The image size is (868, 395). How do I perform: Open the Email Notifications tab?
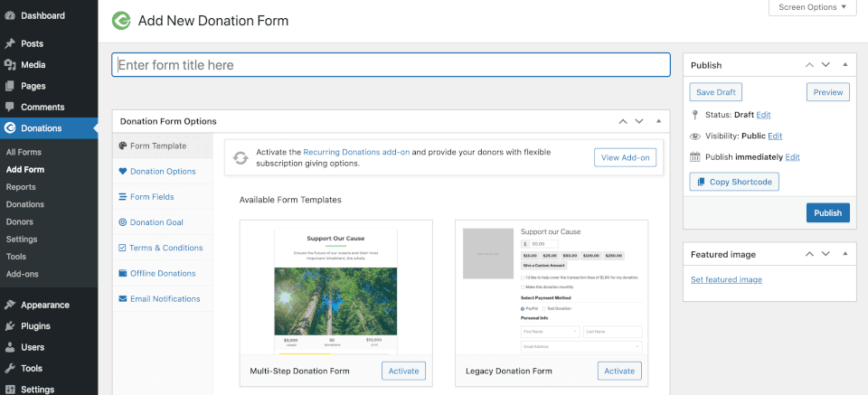pos(163,299)
